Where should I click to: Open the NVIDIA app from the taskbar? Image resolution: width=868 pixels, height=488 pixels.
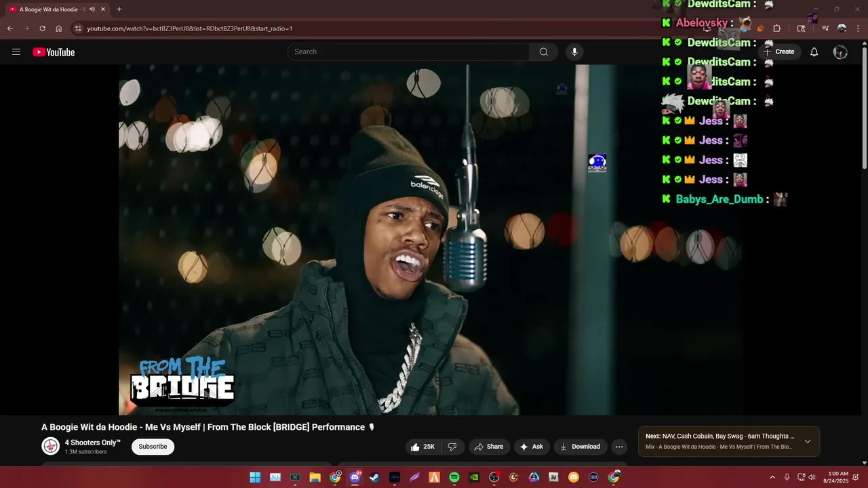[474, 477]
